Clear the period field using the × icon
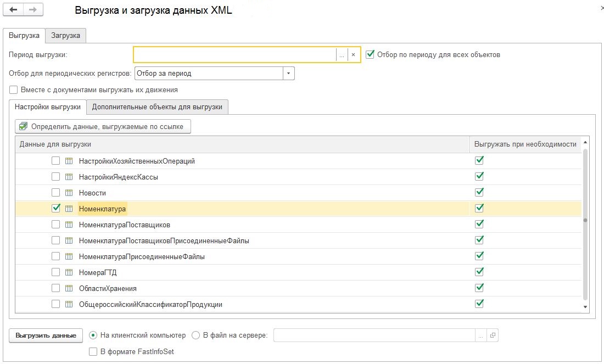The image size is (604, 364). (x=353, y=54)
